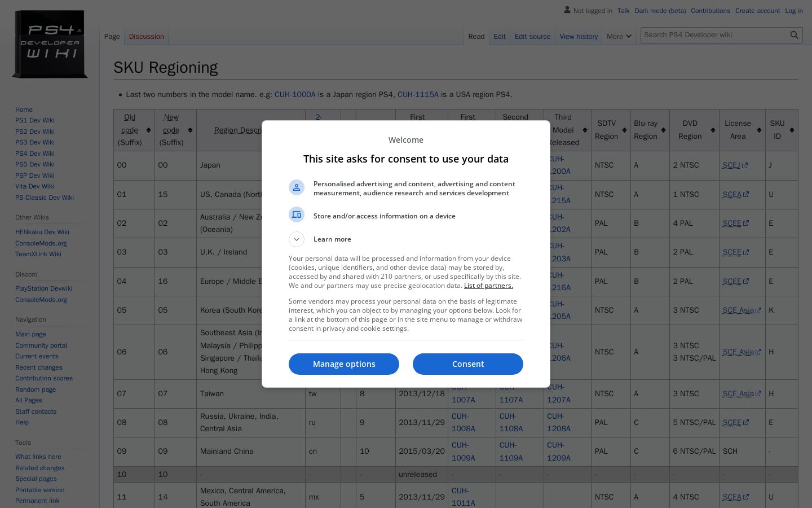Open Vita Dev Wiki sidebar link

(x=34, y=186)
